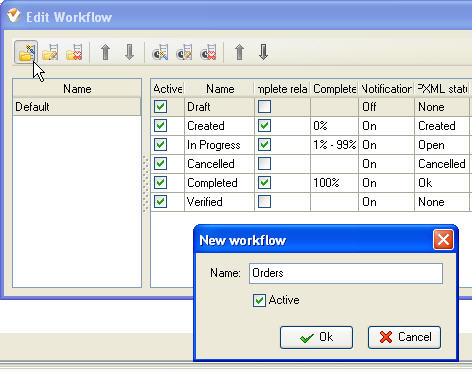Click the Edit workflow folder-pencil icon
This screenshot has width=472, height=372.
tap(50, 52)
